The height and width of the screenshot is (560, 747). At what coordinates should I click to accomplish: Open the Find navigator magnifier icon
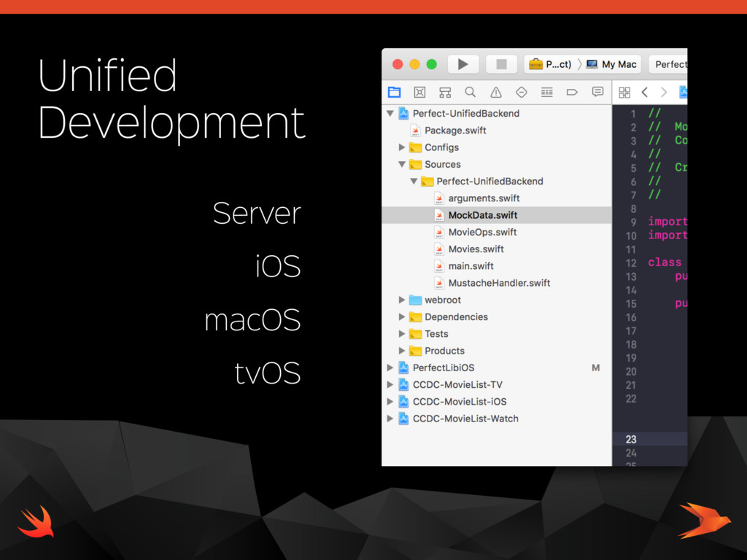471,92
